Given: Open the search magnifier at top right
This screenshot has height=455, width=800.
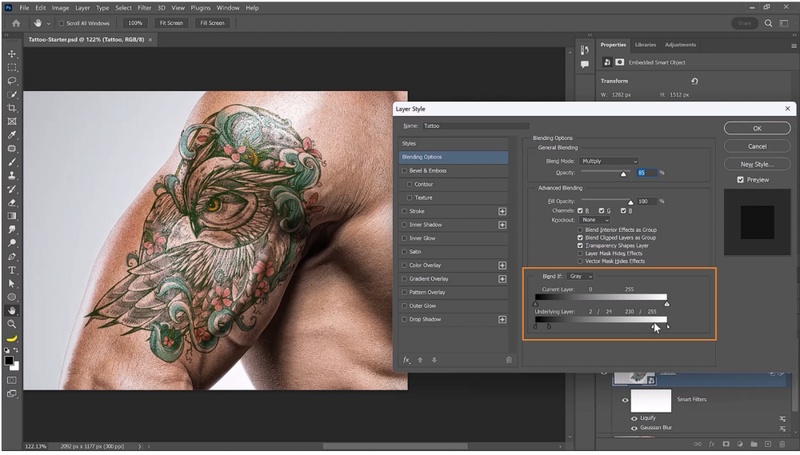Looking at the screenshot, I should 768,23.
